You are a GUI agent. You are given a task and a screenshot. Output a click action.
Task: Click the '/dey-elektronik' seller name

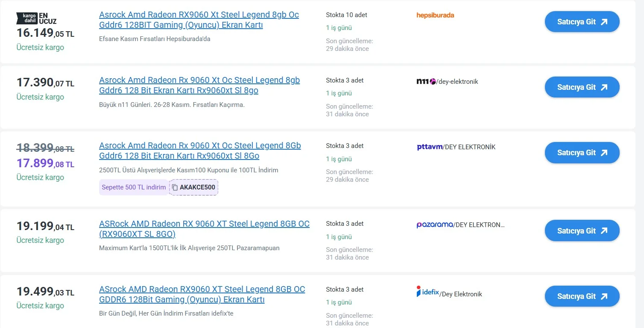(457, 82)
